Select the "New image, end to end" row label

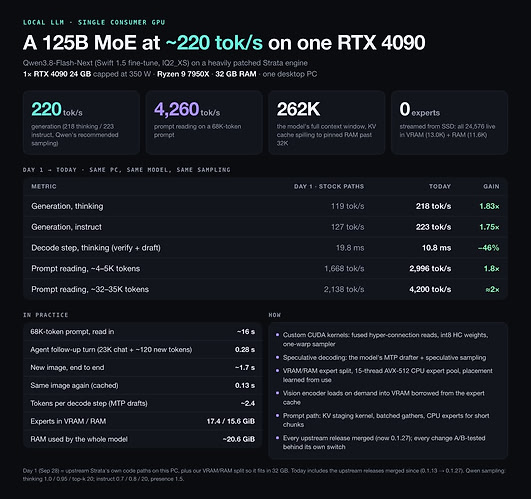coord(67,368)
